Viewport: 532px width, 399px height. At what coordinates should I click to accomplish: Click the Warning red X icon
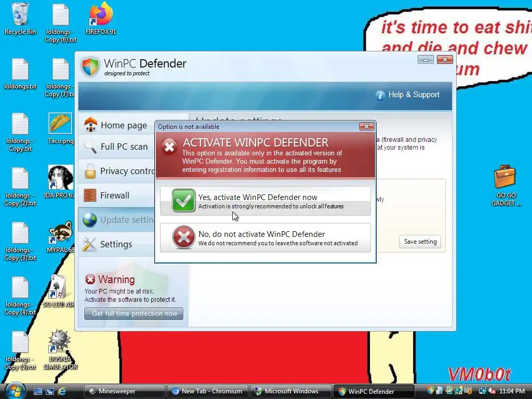click(x=90, y=280)
